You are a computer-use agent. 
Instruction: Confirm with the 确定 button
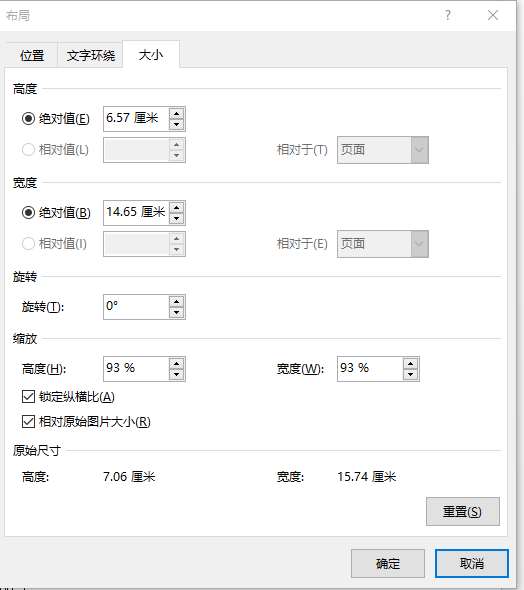(x=388, y=563)
